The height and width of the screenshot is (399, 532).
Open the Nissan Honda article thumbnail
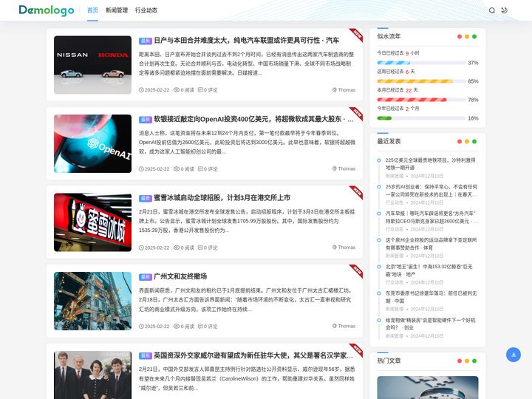pos(92,65)
